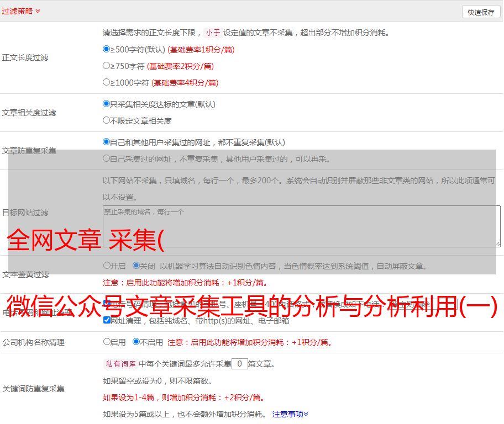Select 自己采集过的网址，不重复采集 radio
504x424 pixels.
click(x=106, y=158)
